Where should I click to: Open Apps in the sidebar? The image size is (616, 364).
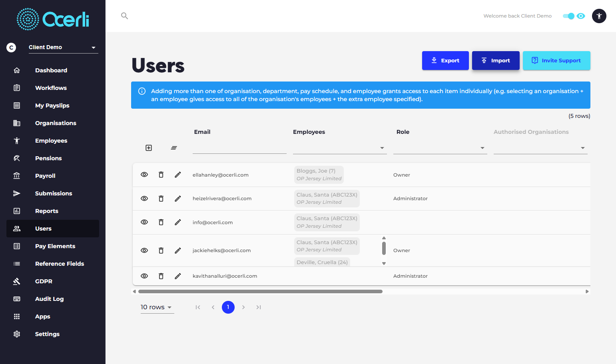pos(53,316)
